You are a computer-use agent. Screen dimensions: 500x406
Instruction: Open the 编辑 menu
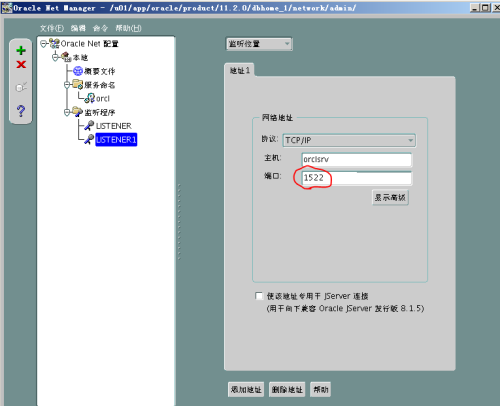tap(78, 28)
